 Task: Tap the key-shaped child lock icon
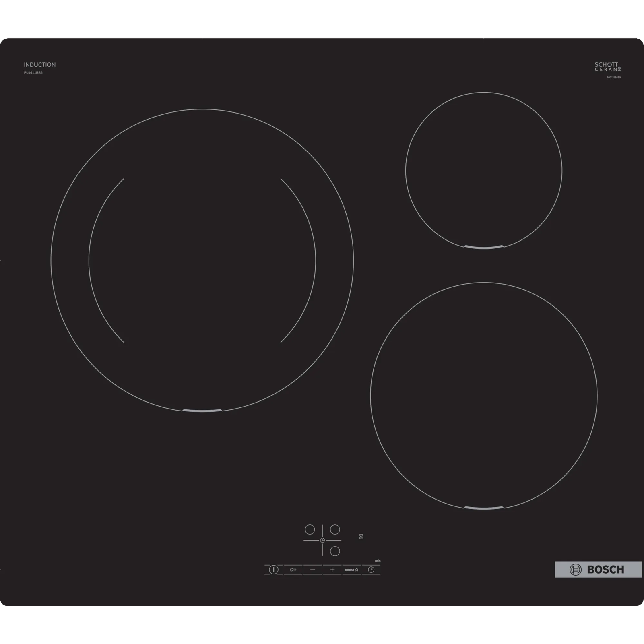point(293,570)
